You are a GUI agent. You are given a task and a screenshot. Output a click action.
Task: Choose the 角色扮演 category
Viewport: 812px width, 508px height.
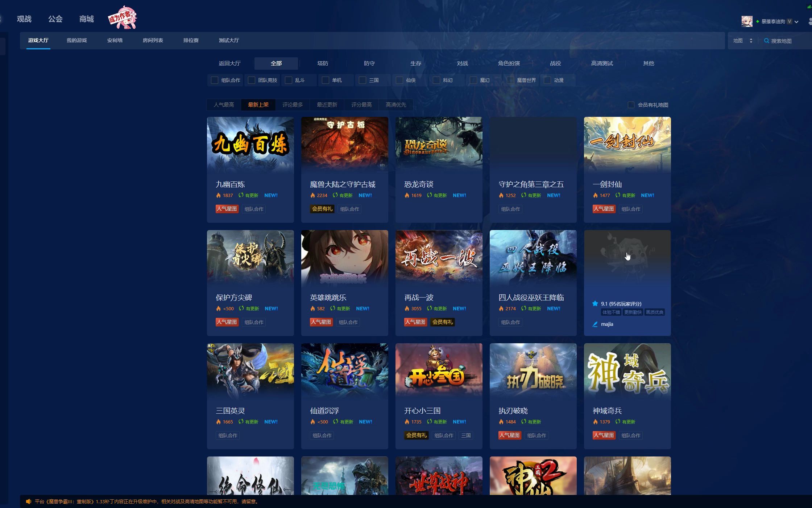click(x=509, y=64)
